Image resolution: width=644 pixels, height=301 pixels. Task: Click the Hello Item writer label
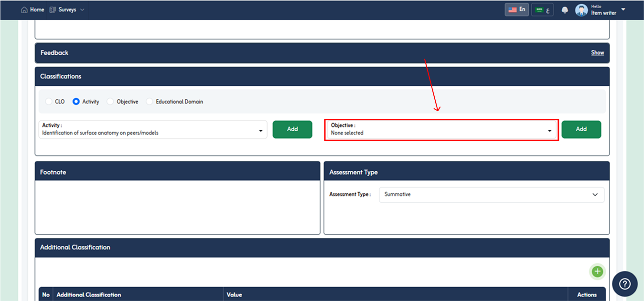pos(603,10)
